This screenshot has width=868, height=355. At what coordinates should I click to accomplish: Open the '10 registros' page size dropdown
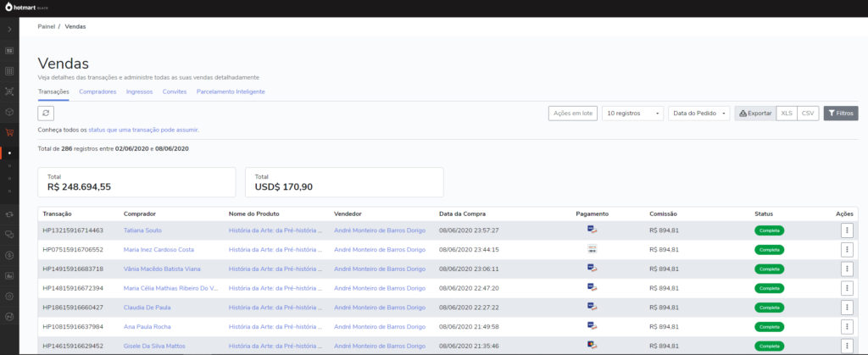pyautogui.click(x=632, y=114)
